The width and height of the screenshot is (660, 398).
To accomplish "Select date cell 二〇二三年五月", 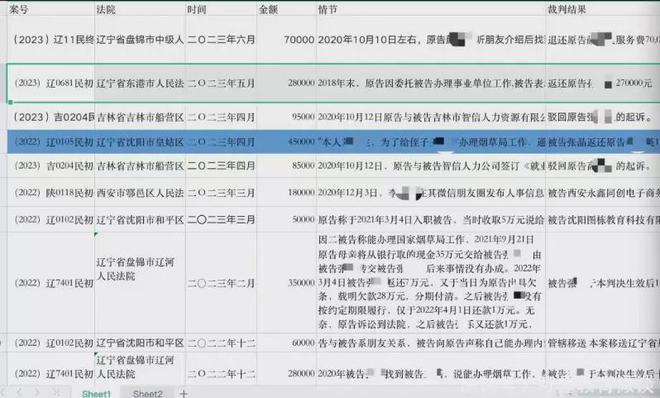I will (x=221, y=83).
